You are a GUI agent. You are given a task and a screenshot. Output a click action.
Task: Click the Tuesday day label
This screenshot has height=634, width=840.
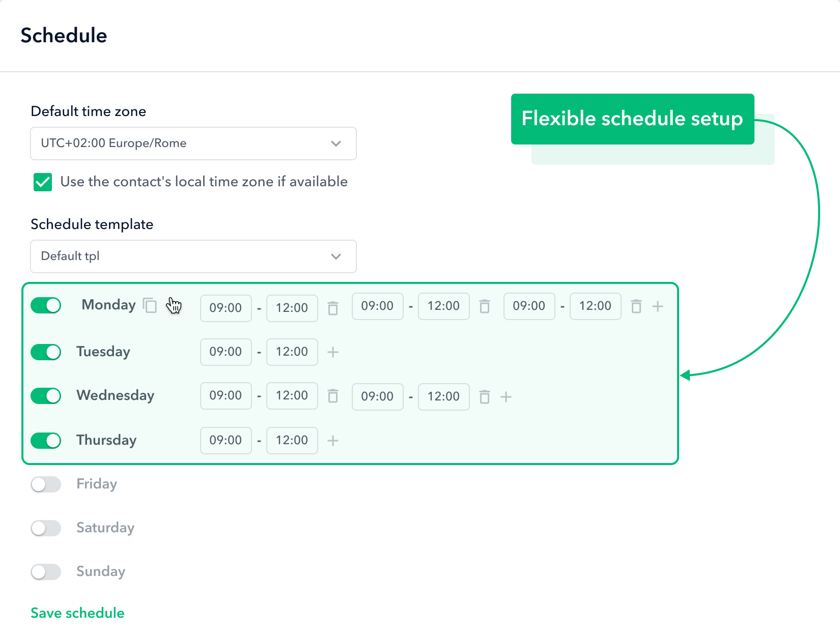pyautogui.click(x=103, y=352)
